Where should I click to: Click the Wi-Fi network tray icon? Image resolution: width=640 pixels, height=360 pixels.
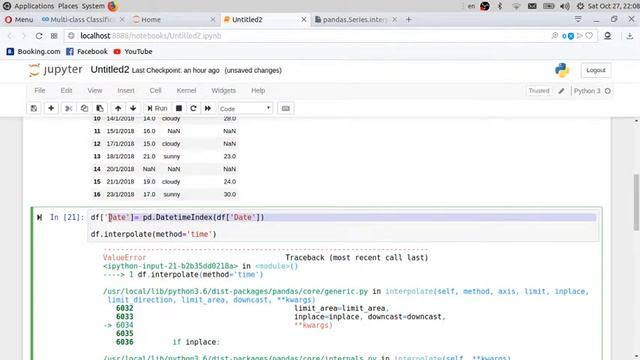click(x=516, y=6)
